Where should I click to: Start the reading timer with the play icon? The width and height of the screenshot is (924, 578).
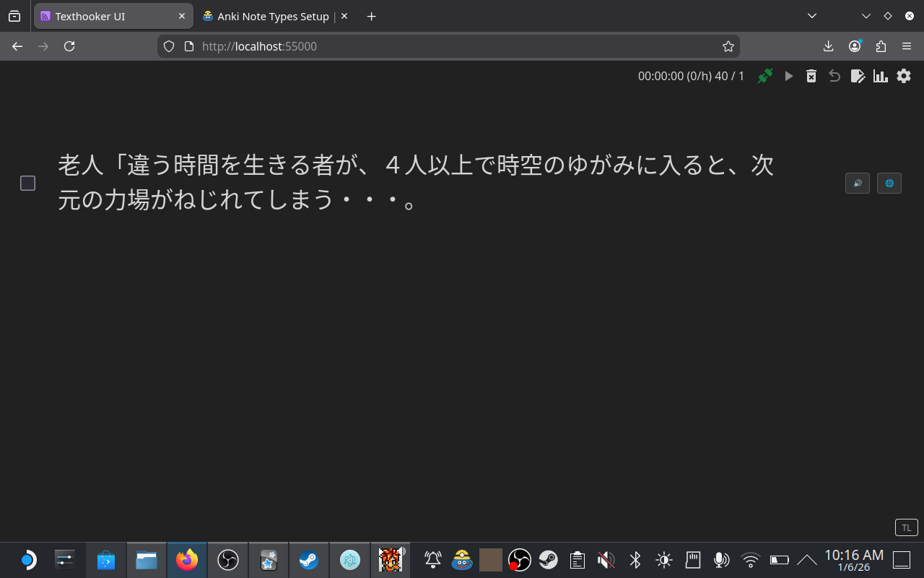pos(788,76)
